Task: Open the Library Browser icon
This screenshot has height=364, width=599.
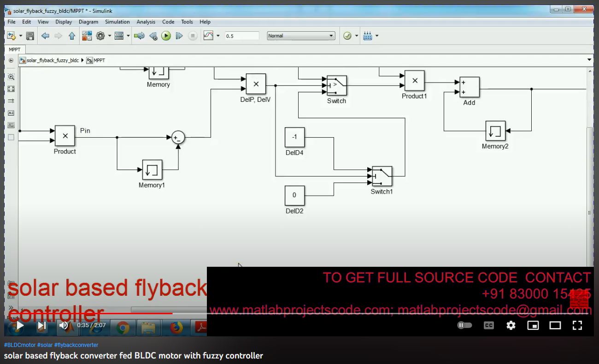Action: [87, 35]
